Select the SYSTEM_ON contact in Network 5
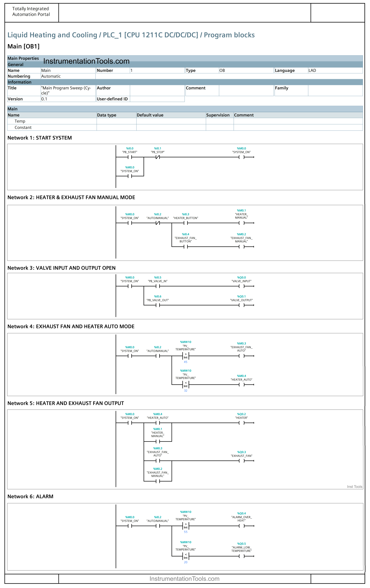 click(130, 423)
